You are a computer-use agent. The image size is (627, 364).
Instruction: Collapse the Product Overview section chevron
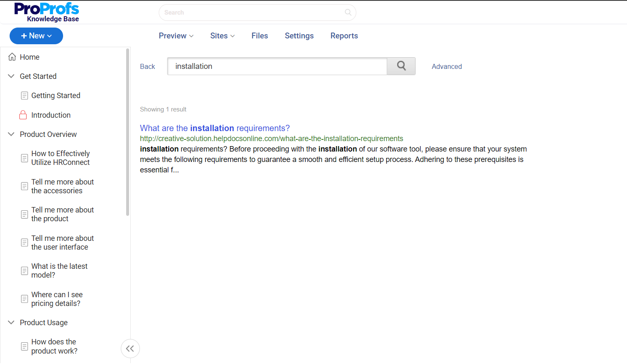point(11,134)
